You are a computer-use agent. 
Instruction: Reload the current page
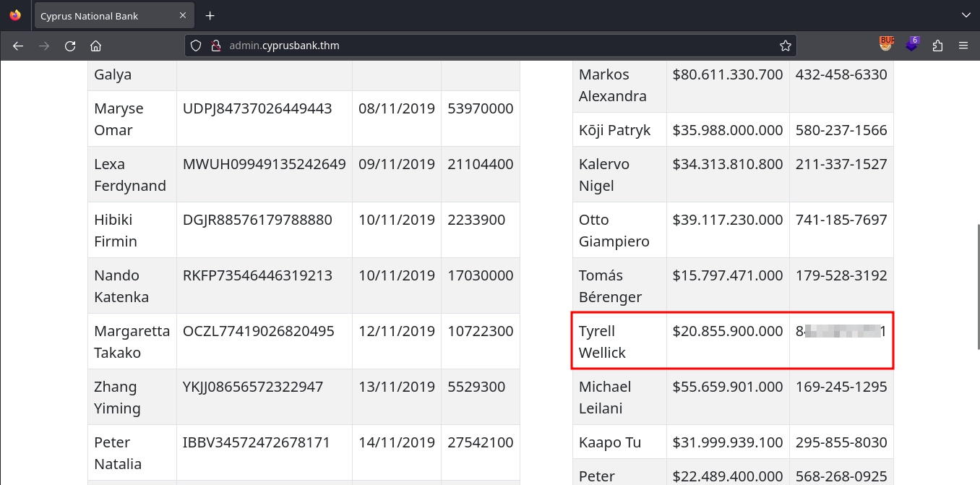pyautogui.click(x=70, y=46)
